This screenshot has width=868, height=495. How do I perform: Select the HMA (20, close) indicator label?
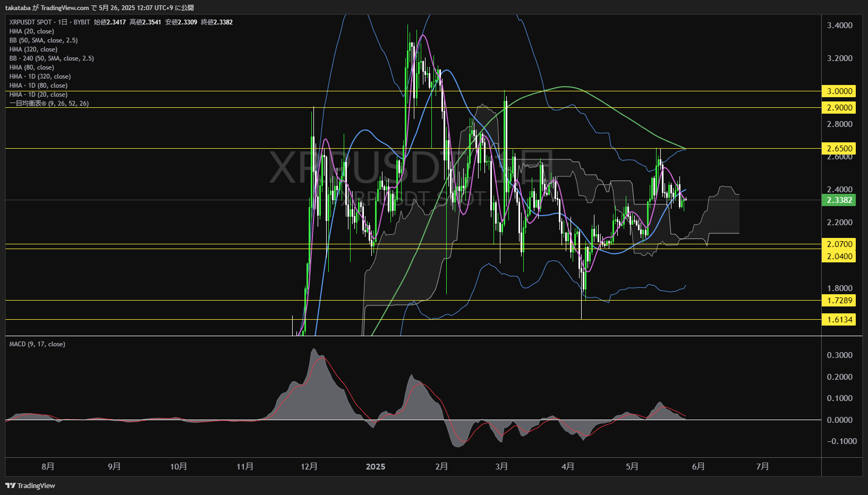coord(32,31)
